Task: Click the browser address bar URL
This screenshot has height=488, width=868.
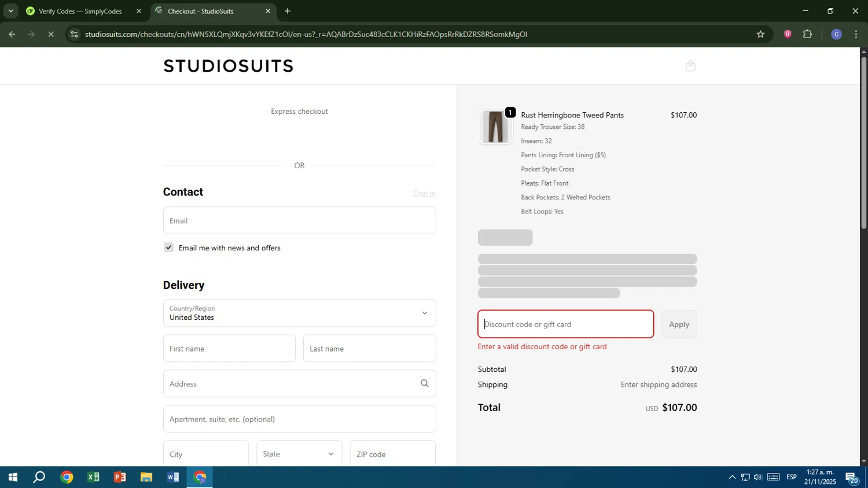Action: 306,34
